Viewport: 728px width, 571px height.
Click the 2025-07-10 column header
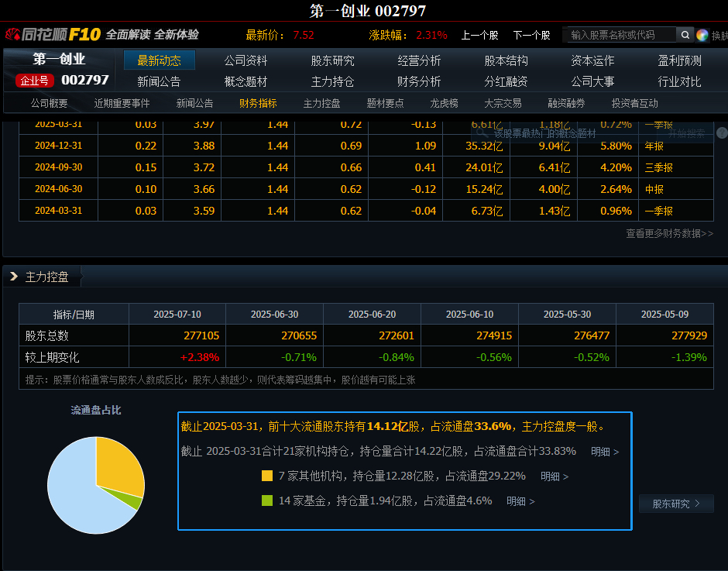[x=177, y=314]
